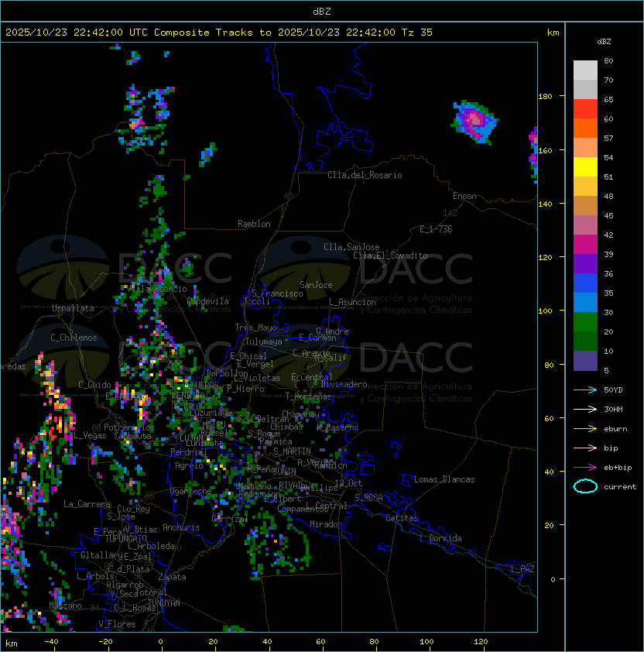Select the yellow eburn arrow in legend

click(585, 429)
